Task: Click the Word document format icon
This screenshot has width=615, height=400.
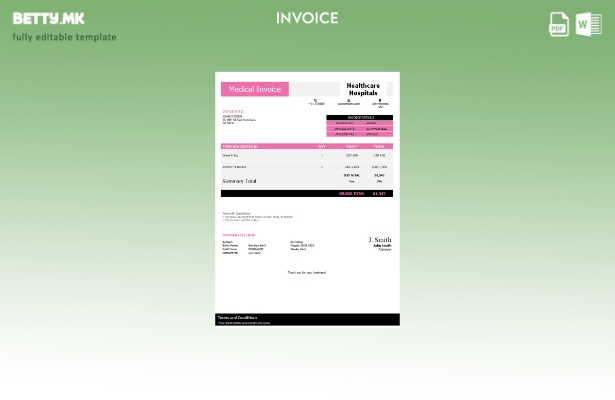Action: [588, 24]
